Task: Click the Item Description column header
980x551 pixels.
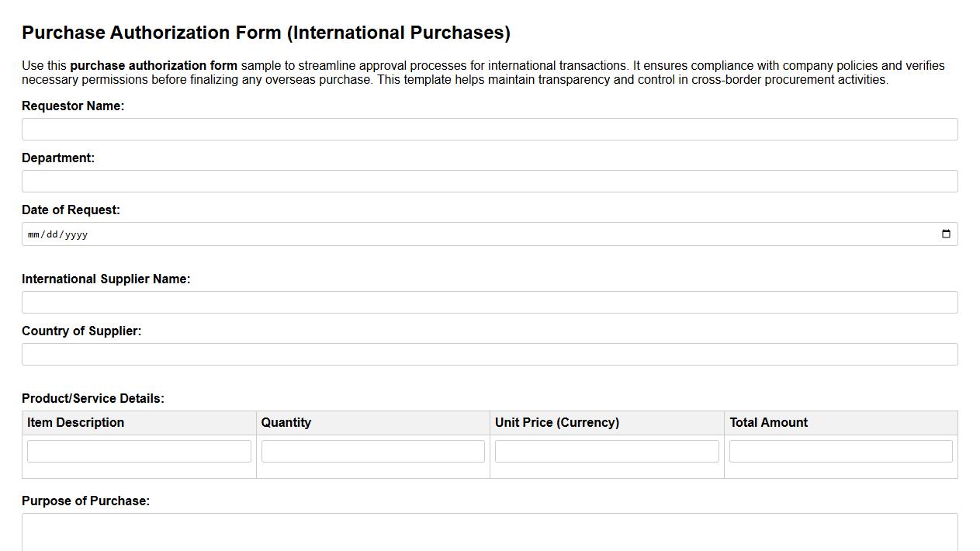Action: coord(75,422)
